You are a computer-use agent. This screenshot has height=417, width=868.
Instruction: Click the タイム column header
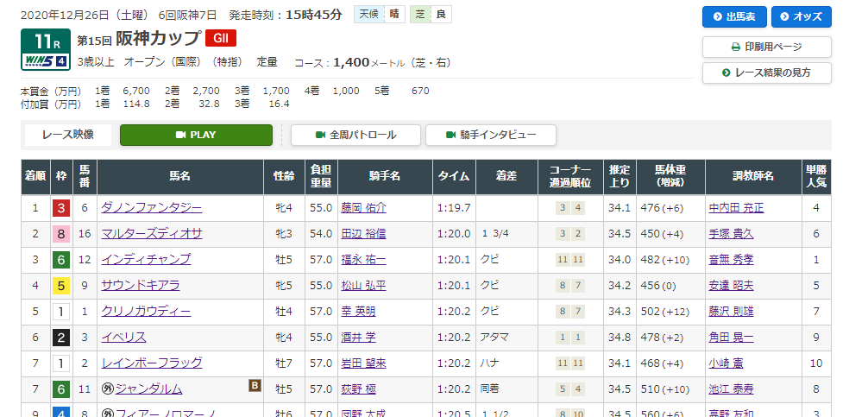(454, 177)
